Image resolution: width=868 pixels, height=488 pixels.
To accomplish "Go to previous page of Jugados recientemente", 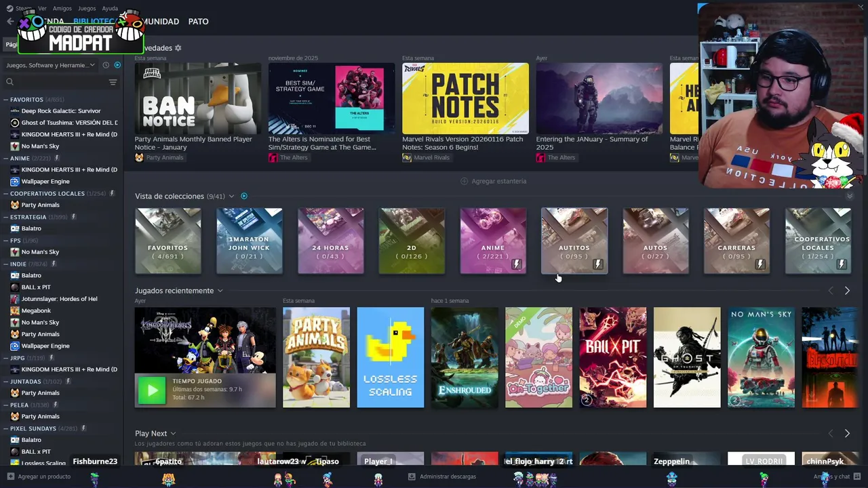I will pyautogui.click(x=831, y=291).
